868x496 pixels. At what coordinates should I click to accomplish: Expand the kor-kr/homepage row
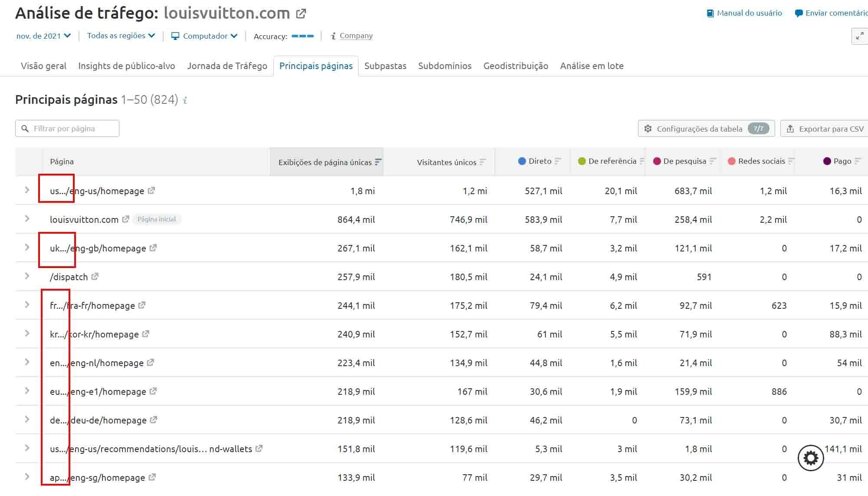point(27,333)
